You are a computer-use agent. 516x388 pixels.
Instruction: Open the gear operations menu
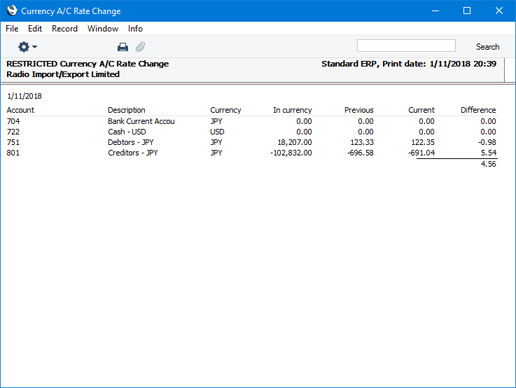point(27,47)
